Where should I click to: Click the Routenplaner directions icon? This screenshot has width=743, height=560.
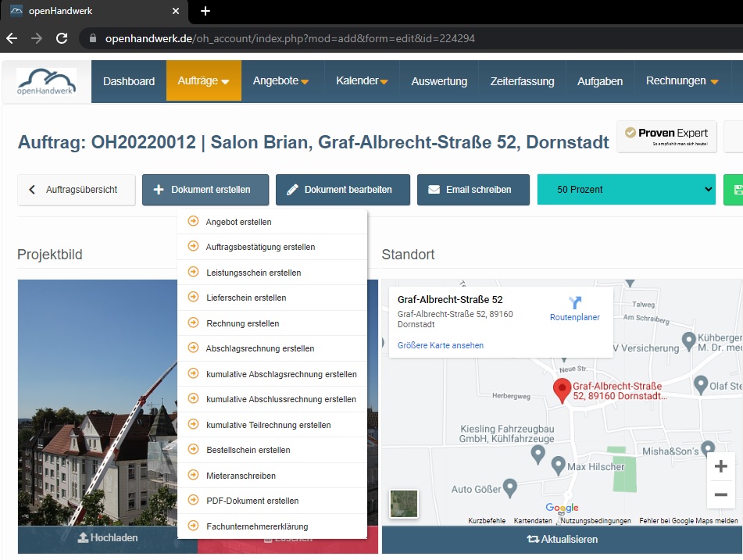click(x=575, y=303)
